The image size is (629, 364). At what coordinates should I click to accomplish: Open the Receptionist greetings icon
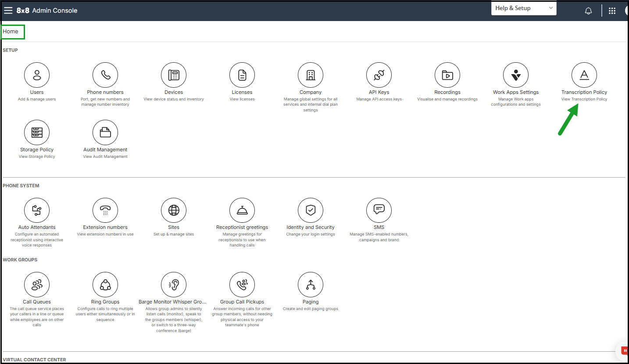(x=242, y=210)
